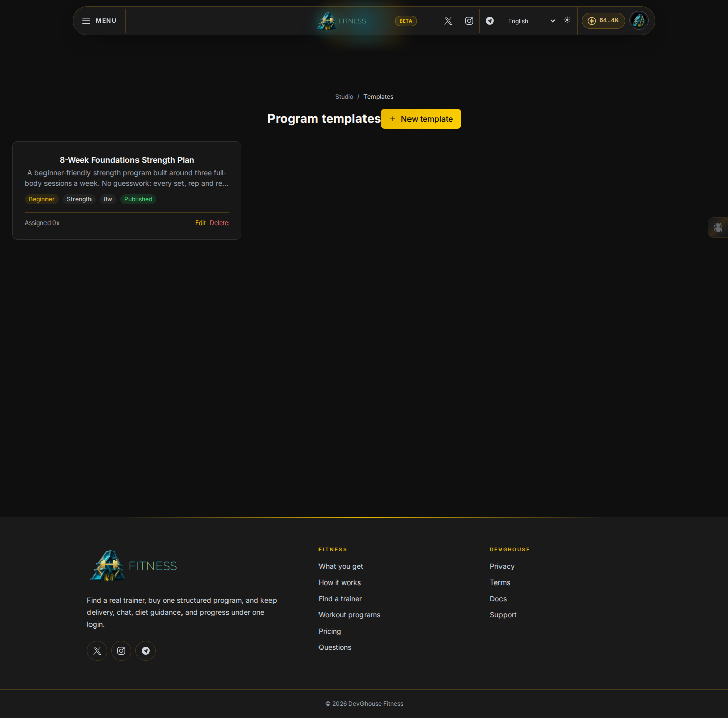Open the X (Twitter) icon in the header
Viewport: 728px width, 718px height.
tap(448, 21)
